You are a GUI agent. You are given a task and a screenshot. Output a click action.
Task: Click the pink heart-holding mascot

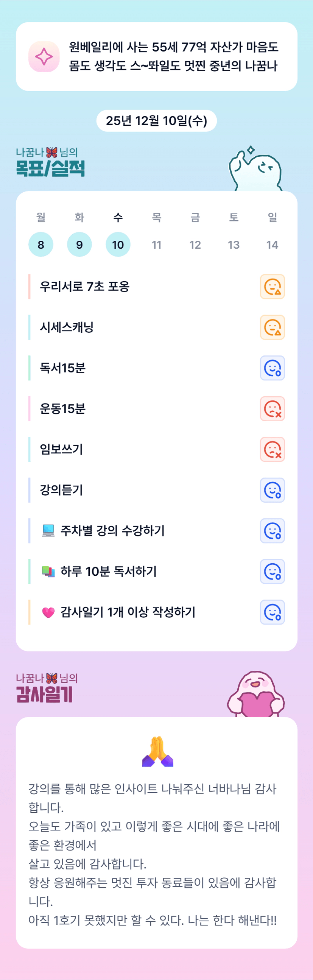pyautogui.click(x=255, y=695)
